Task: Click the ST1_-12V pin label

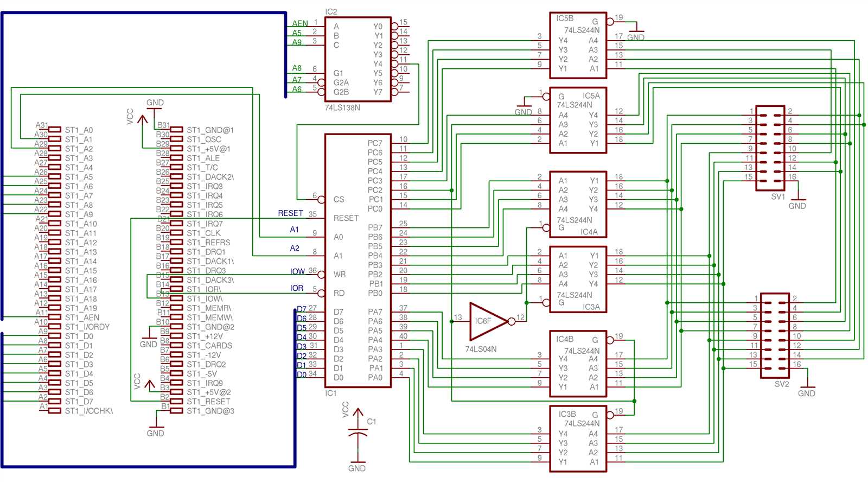Action: click(x=203, y=355)
